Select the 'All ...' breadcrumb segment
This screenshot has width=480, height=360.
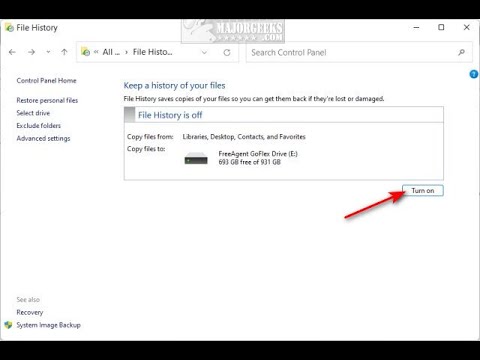coord(111,52)
